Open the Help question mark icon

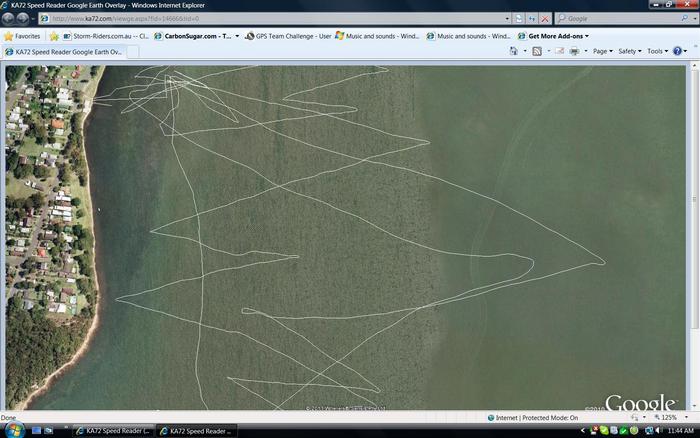(679, 51)
